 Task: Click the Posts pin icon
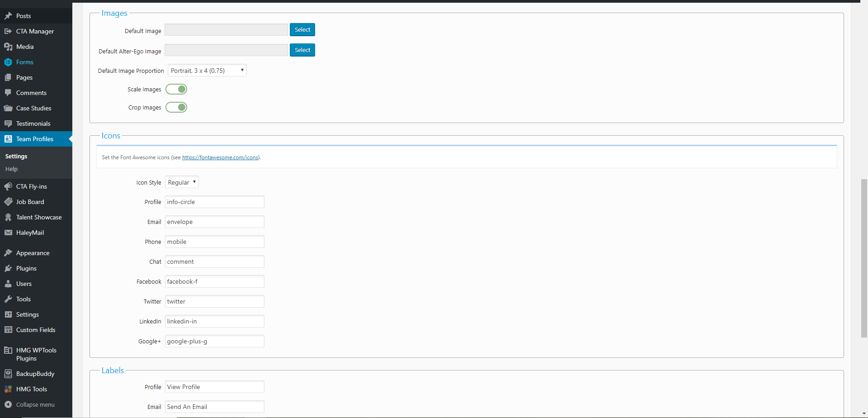pyautogui.click(x=8, y=16)
